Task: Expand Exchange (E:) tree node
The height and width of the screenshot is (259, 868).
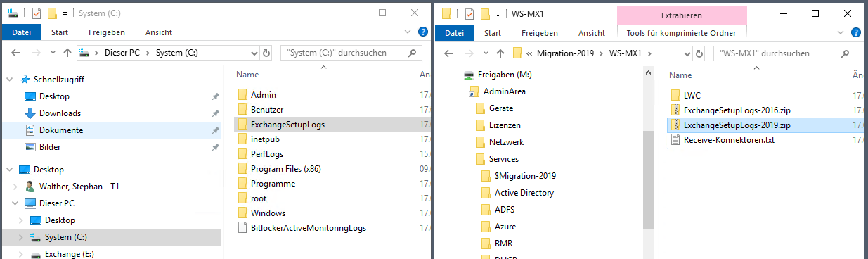Action: (x=21, y=254)
